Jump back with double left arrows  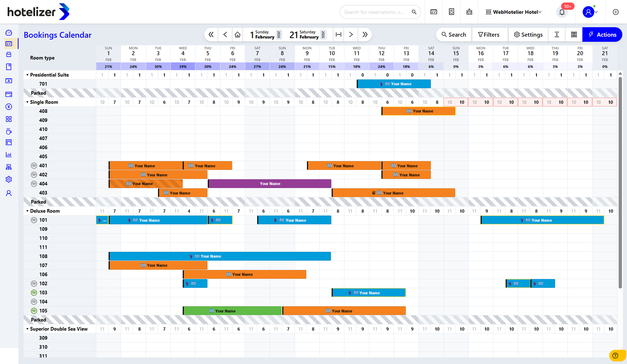click(x=211, y=34)
